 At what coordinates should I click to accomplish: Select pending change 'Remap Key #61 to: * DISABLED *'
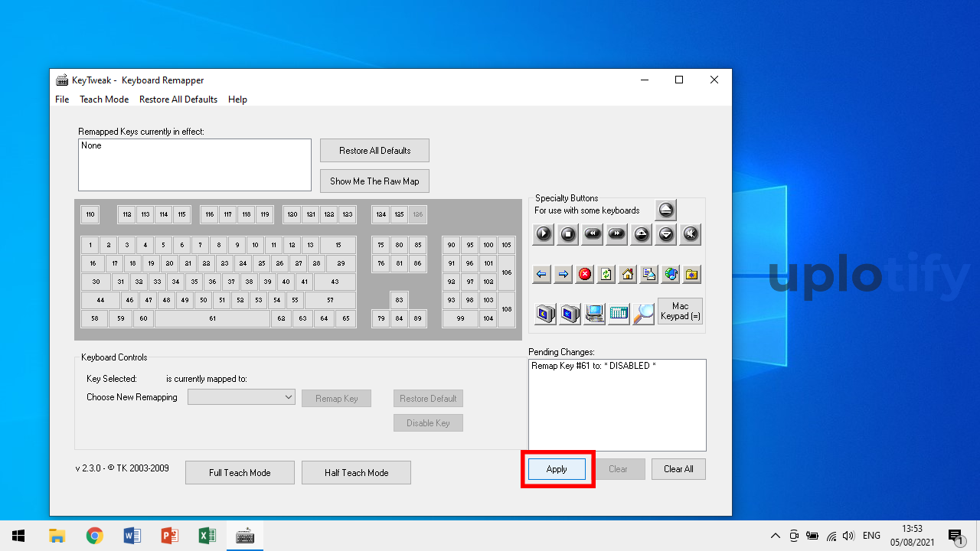tap(593, 366)
